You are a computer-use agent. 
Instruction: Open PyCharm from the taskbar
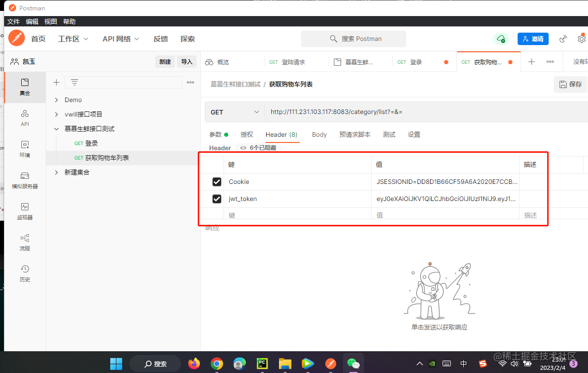(262, 364)
